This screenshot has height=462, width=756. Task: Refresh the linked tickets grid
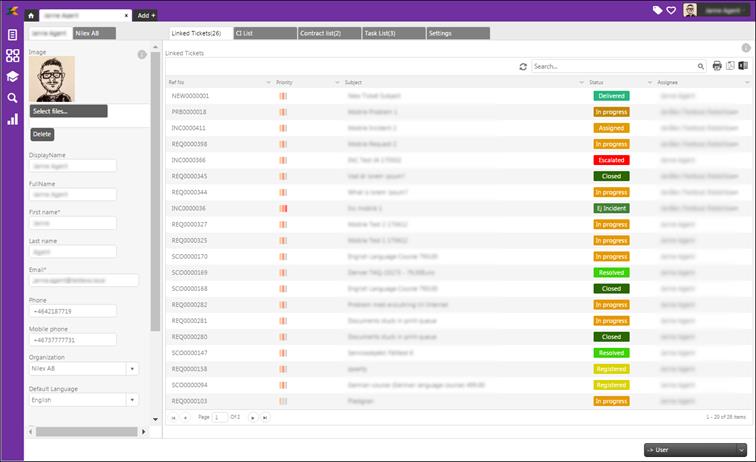click(522, 67)
